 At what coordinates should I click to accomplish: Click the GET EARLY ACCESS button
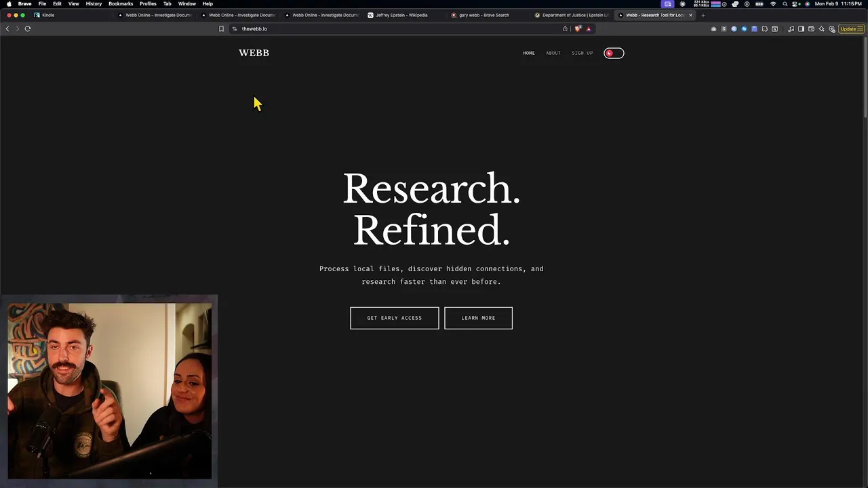[x=395, y=318]
